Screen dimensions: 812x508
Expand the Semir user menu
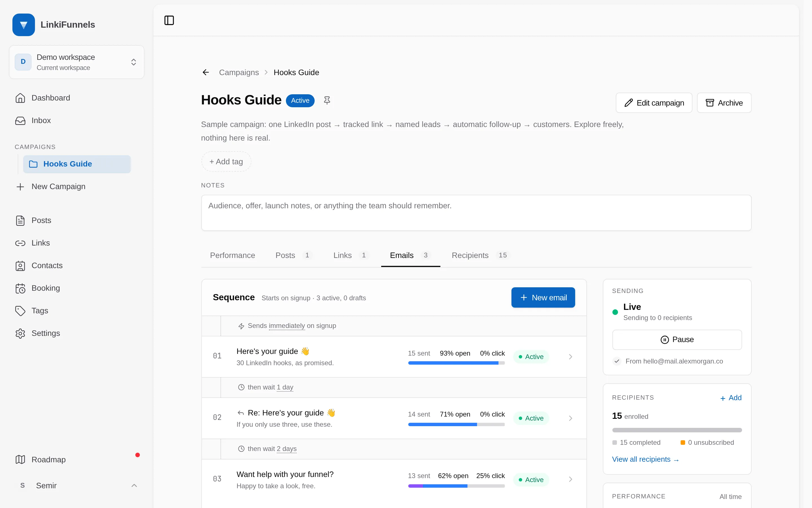point(76,485)
